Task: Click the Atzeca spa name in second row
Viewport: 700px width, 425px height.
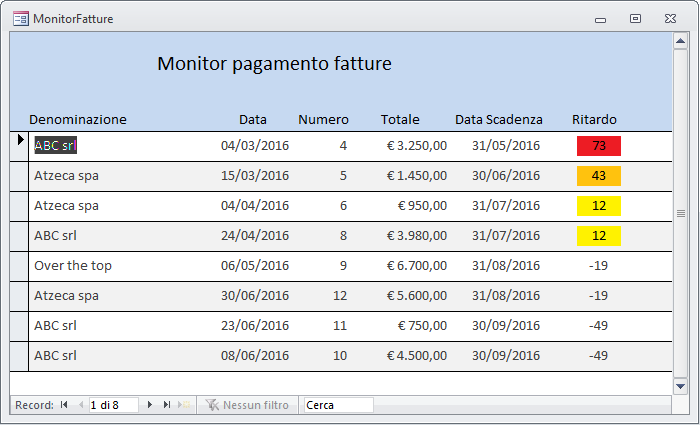Action: tap(67, 175)
